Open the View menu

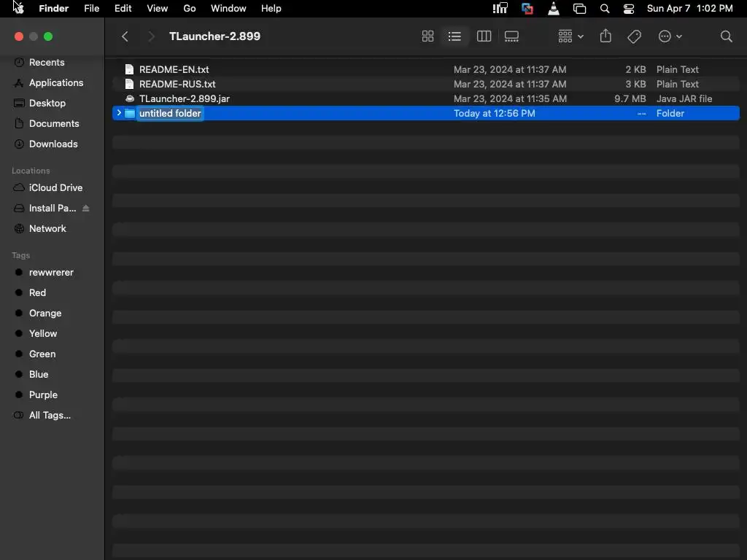[x=158, y=9]
